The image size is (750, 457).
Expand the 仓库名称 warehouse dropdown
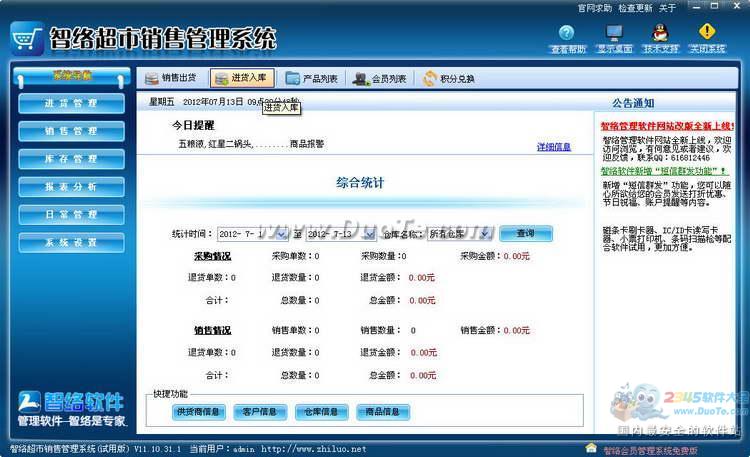(485, 234)
